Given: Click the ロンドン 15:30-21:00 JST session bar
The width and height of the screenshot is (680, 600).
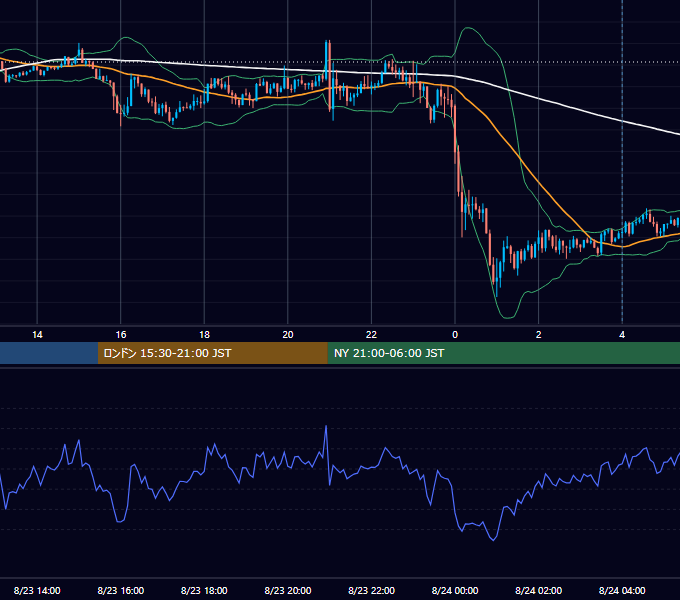Looking at the screenshot, I should point(212,353).
